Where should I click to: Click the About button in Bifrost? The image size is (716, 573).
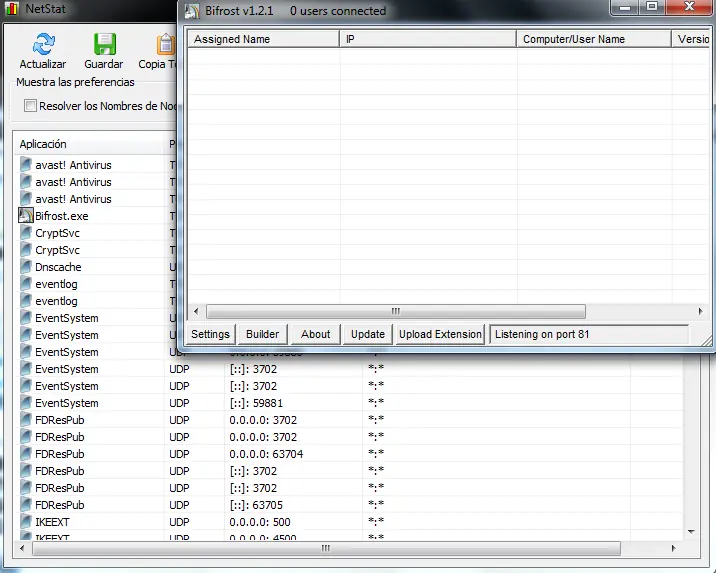(x=316, y=334)
